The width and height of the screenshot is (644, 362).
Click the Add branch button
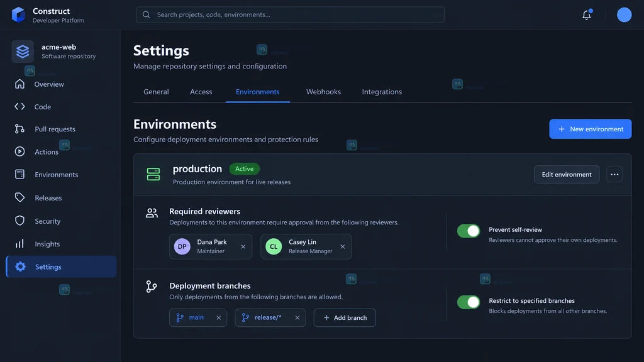coord(345,317)
